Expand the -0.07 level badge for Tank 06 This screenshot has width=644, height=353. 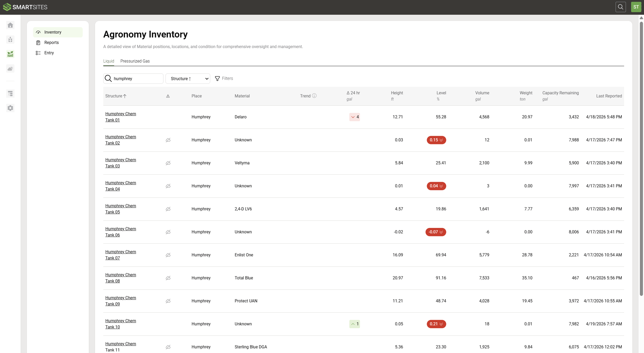point(441,232)
